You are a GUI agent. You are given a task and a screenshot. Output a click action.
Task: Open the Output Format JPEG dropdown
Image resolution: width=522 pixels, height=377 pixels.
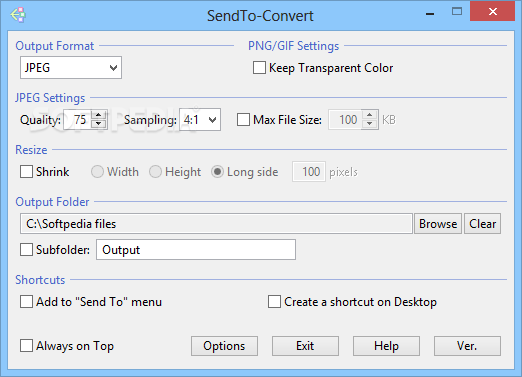pos(71,68)
